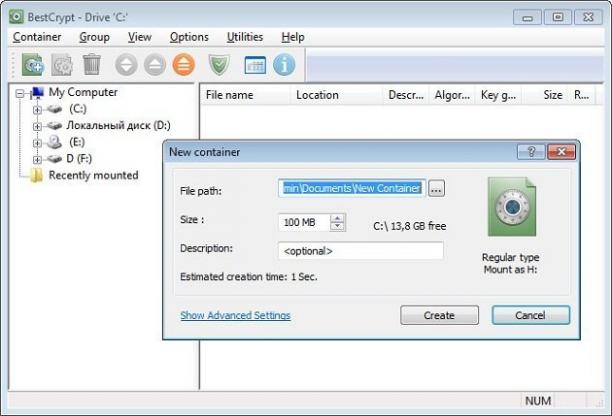
Task: Select Recently mounted folder
Action: click(x=93, y=175)
